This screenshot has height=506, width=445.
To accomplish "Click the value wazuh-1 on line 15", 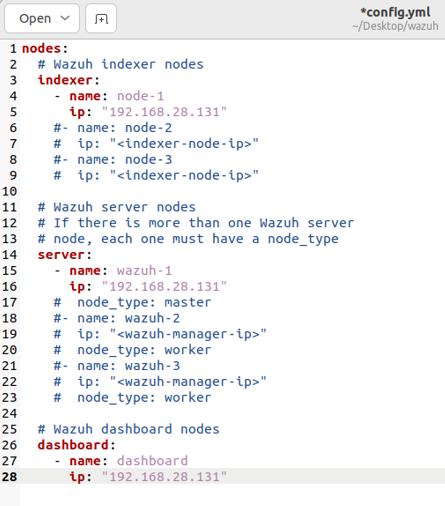I will coord(144,271).
